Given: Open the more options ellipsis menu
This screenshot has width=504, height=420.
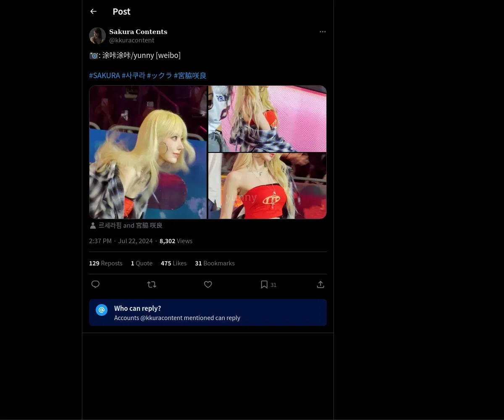Looking at the screenshot, I should [323, 31].
